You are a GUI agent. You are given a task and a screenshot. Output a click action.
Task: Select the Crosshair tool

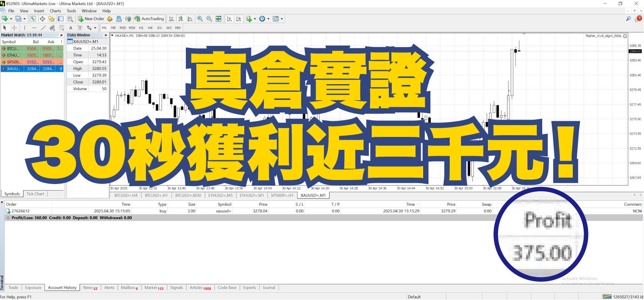coord(14,28)
